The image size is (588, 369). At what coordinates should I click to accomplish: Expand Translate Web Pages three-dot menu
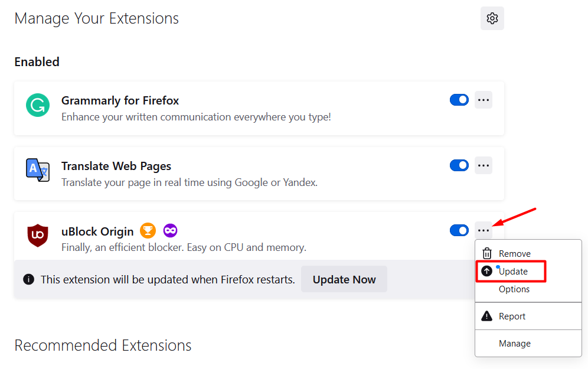click(x=484, y=165)
